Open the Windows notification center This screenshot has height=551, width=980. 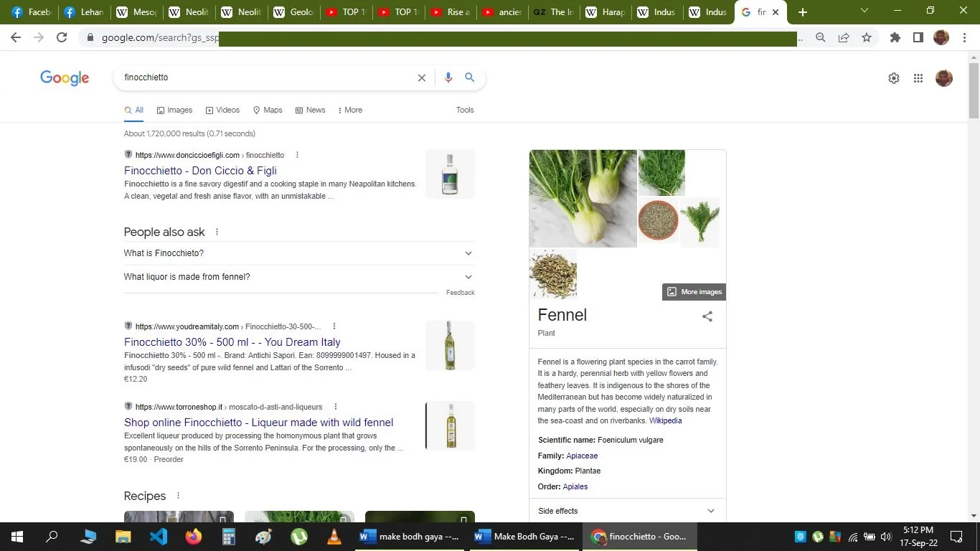pyautogui.click(x=956, y=537)
